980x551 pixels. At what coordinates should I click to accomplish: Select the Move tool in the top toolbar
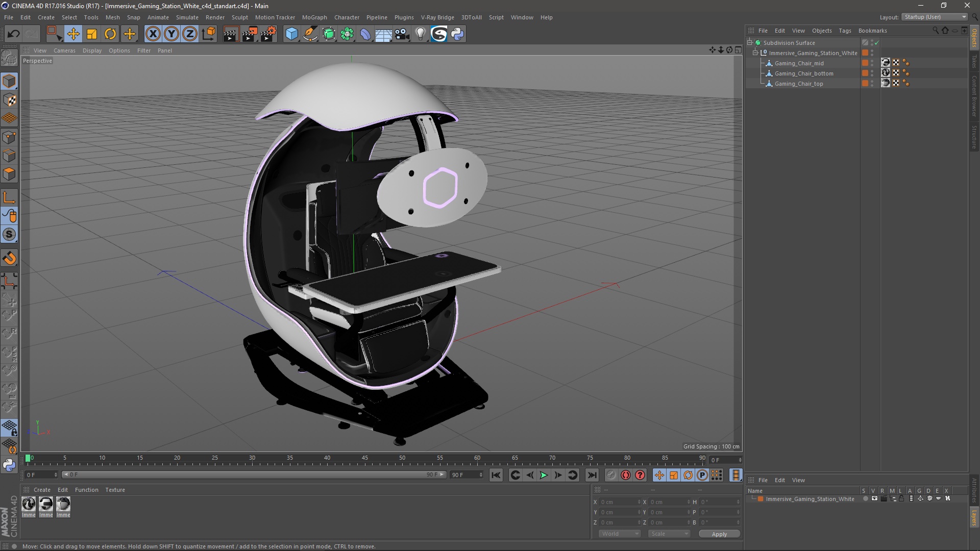coord(73,34)
